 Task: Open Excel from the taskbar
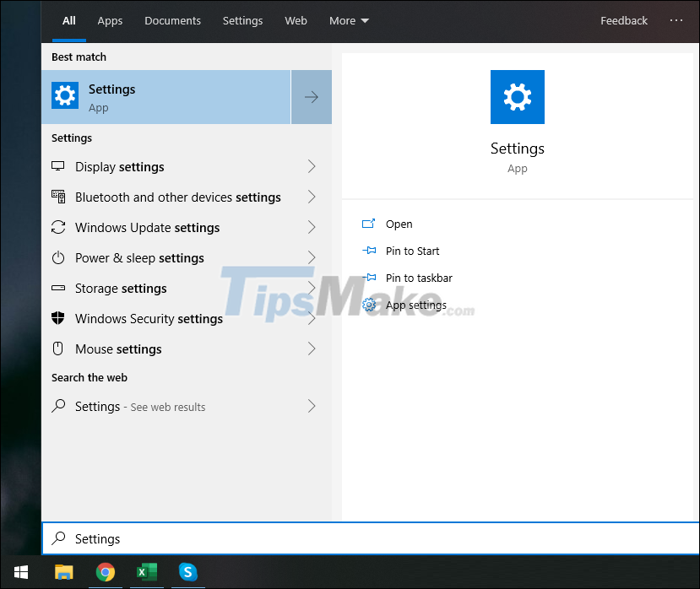(x=146, y=572)
